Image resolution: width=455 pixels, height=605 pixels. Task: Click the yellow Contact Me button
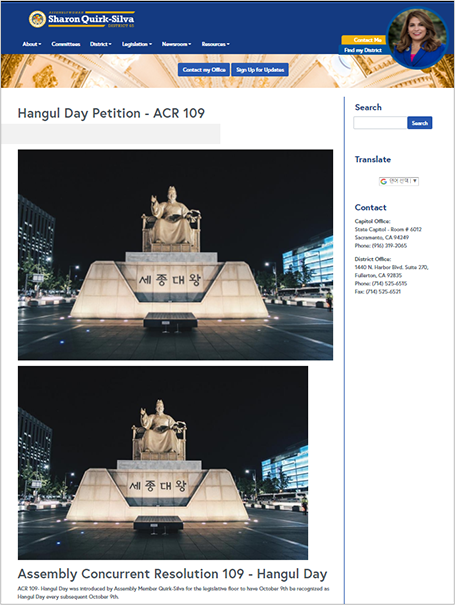click(363, 40)
